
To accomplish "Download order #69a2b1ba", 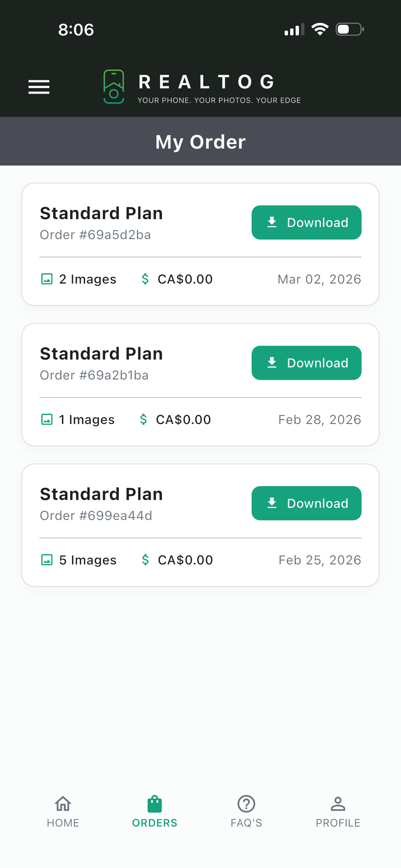I will click(306, 363).
